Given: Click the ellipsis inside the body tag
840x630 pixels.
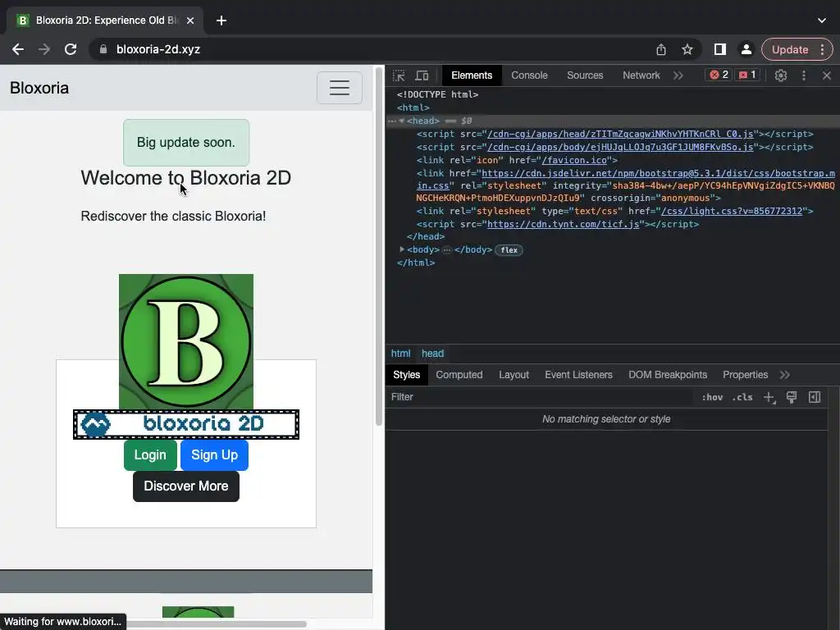Looking at the screenshot, I should tap(447, 250).
